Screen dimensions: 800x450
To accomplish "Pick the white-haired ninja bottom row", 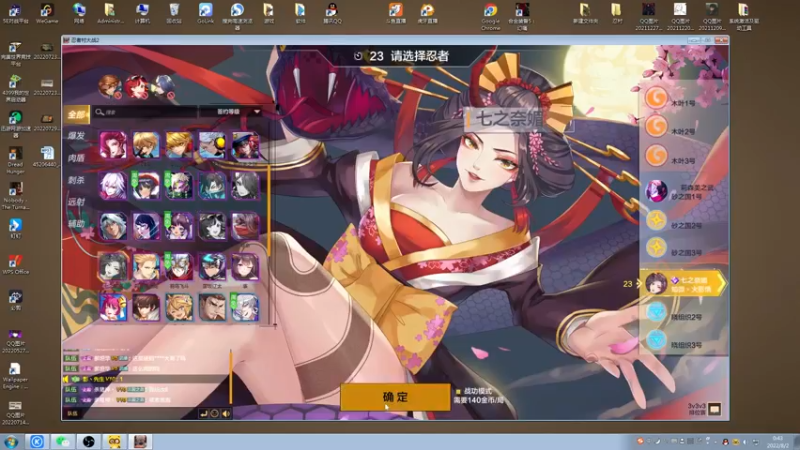I will [x=245, y=307].
